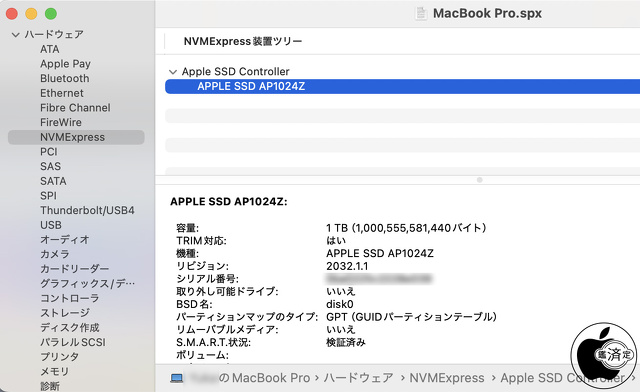Screen dimensions: 640x392
Task: Select ディスク作成 in the sidebar
Action: tap(69, 327)
